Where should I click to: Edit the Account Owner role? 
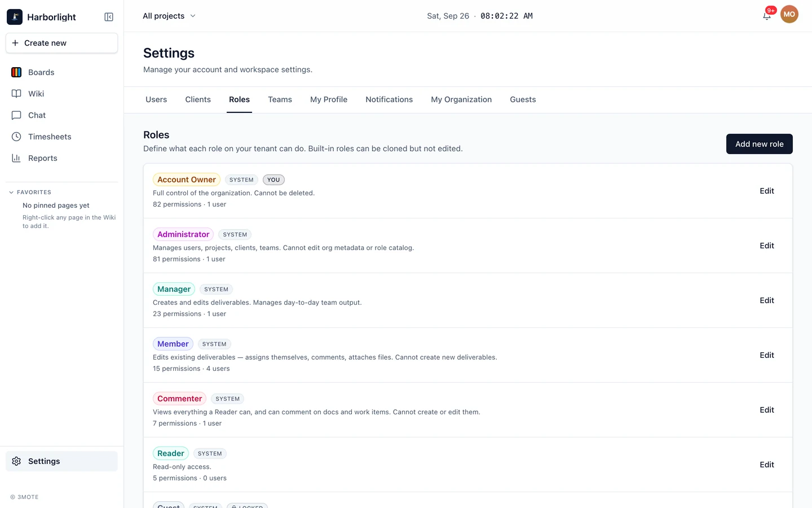(x=767, y=191)
